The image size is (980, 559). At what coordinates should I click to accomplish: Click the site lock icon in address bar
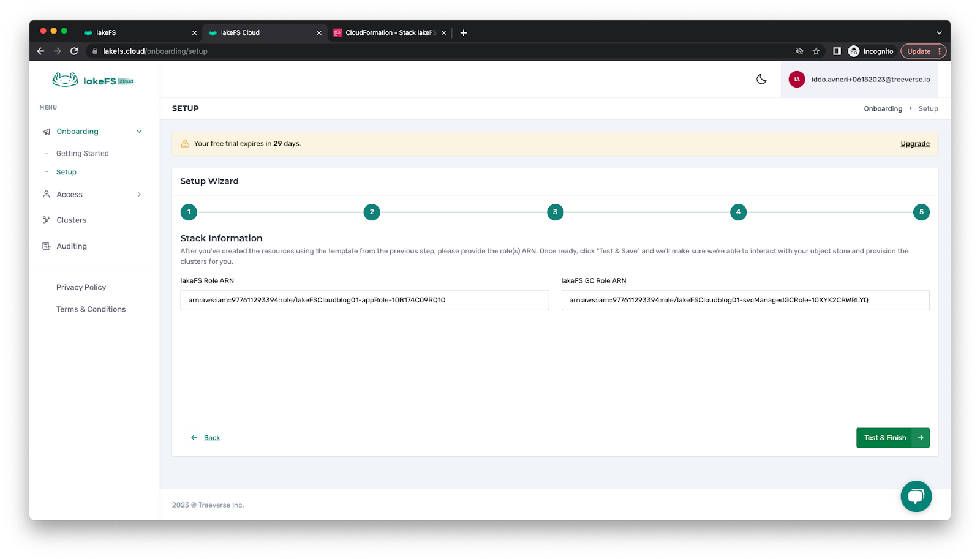[x=95, y=51]
